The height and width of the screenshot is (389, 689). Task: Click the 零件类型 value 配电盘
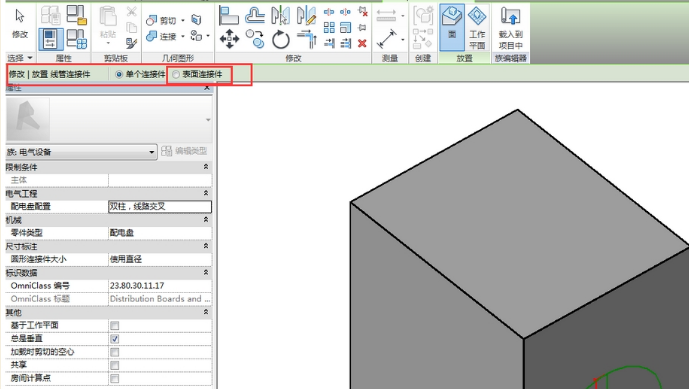coord(160,233)
